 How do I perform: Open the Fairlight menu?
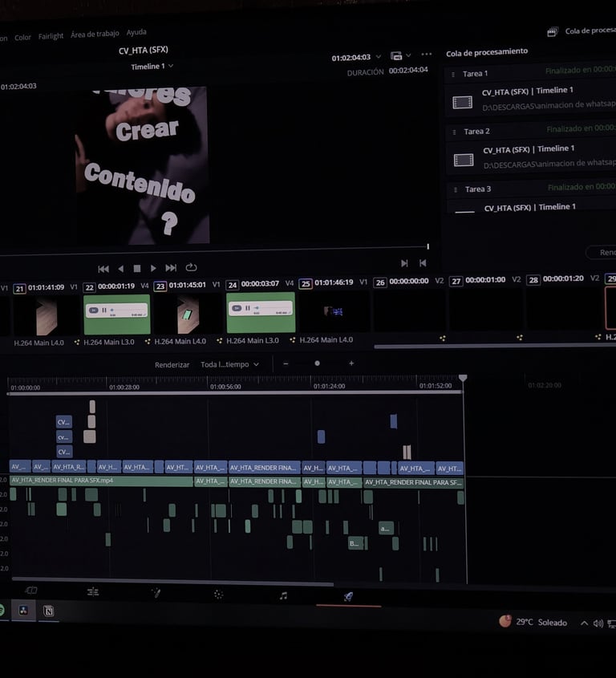tap(51, 36)
